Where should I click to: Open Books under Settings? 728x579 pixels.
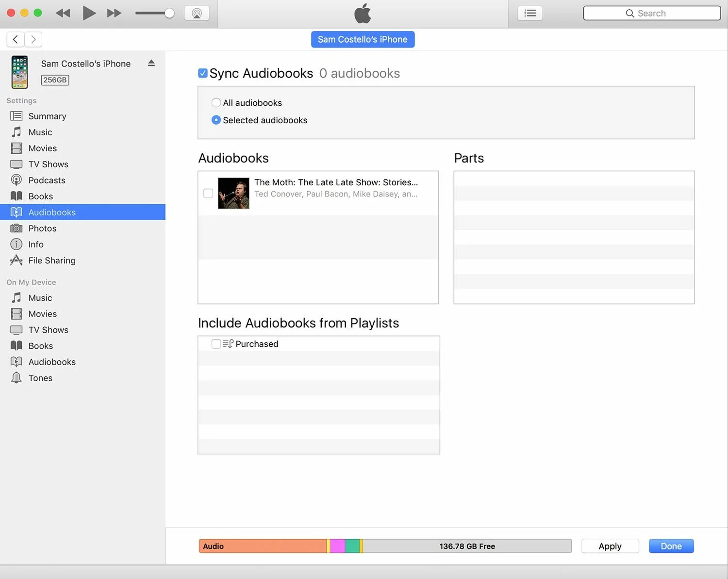[x=83, y=196]
